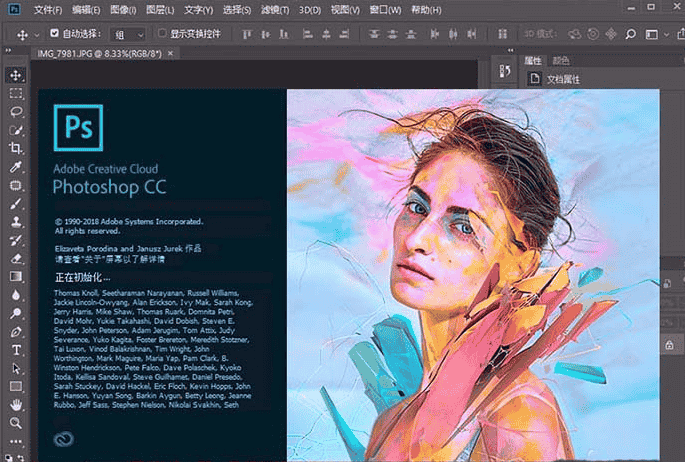
Task: Open the Move tool preset picker dropdown
Action: (36, 33)
